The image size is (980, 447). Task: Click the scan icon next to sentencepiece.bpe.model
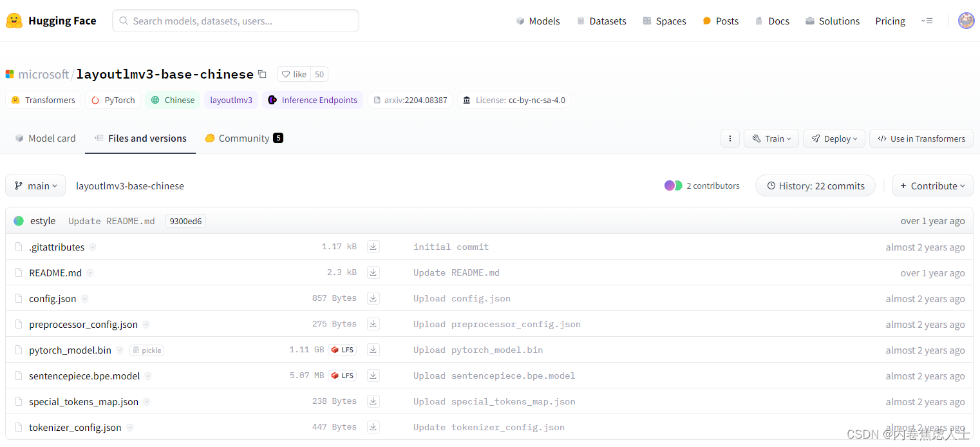coord(148,376)
